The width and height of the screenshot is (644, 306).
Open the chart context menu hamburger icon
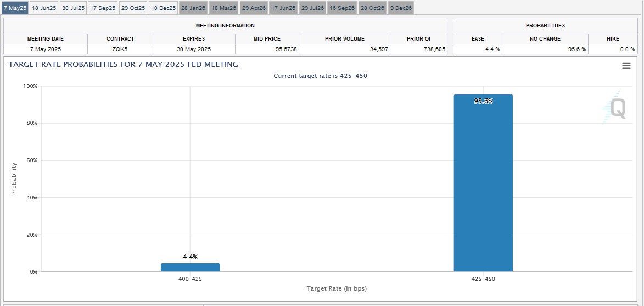(x=626, y=66)
